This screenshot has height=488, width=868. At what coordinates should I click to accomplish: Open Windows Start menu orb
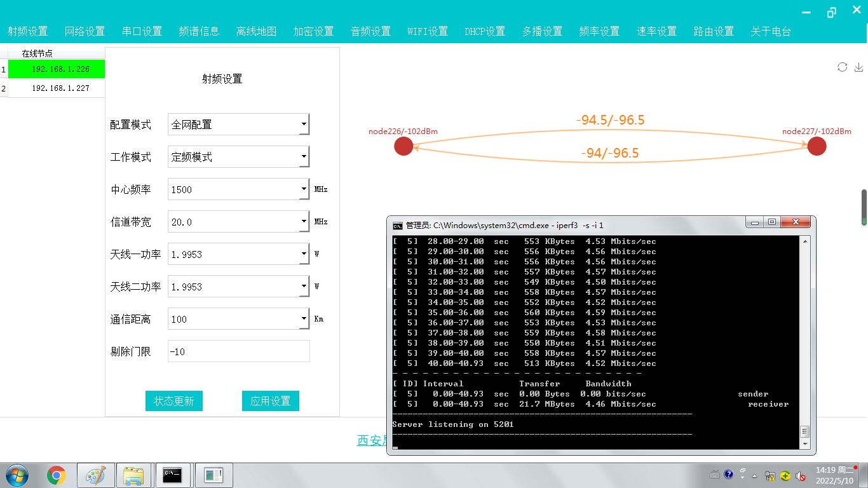pyautogui.click(x=17, y=475)
